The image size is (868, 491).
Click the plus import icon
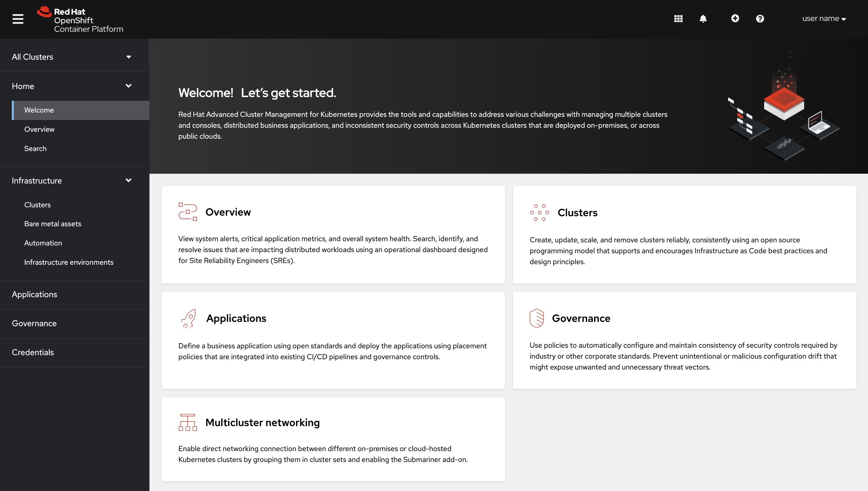735,19
